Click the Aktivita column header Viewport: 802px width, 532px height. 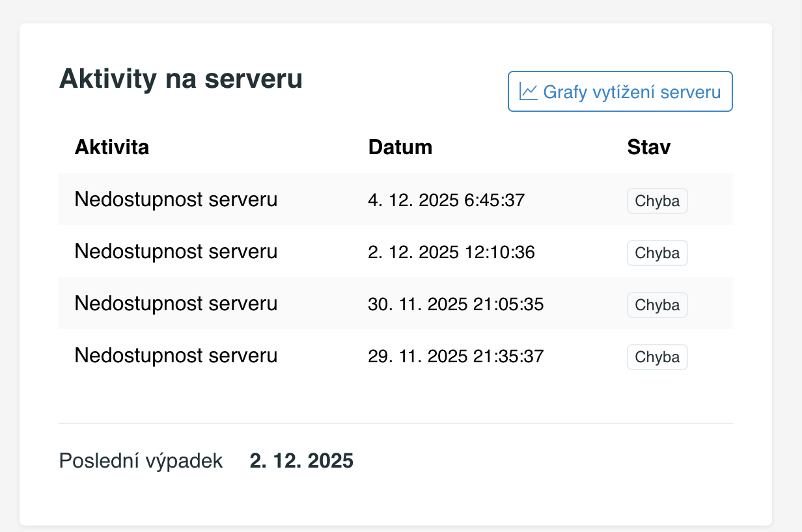(112, 147)
